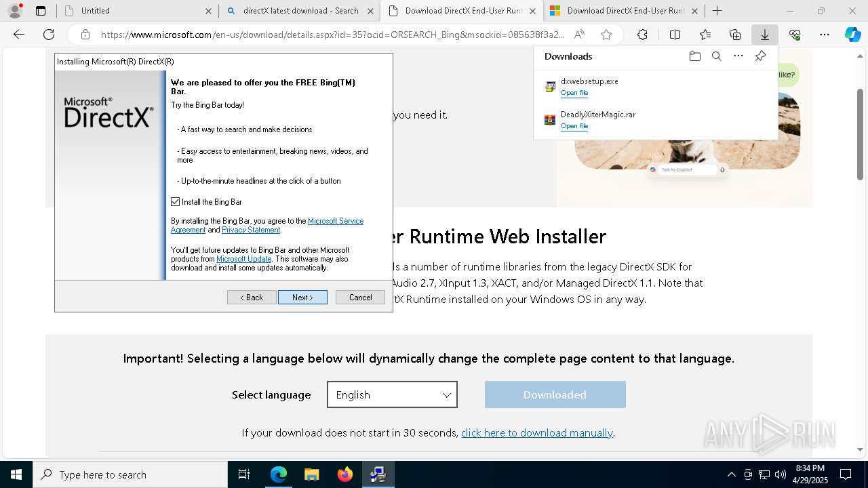View site information via the lock icon
The width and height of the screenshot is (868, 488).
[x=85, y=35]
